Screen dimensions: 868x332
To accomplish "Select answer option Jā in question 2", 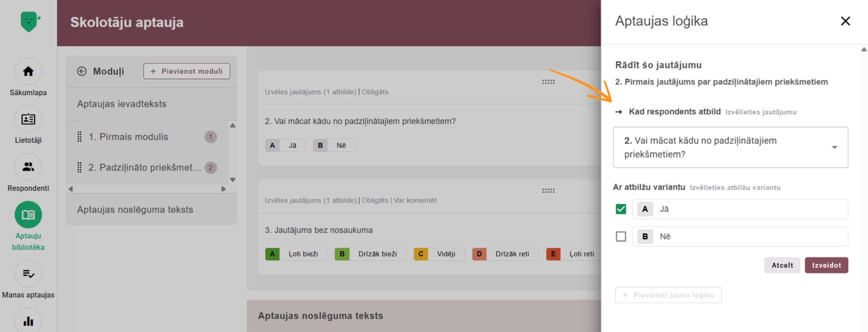I will pyautogui.click(x=285, y=145).
